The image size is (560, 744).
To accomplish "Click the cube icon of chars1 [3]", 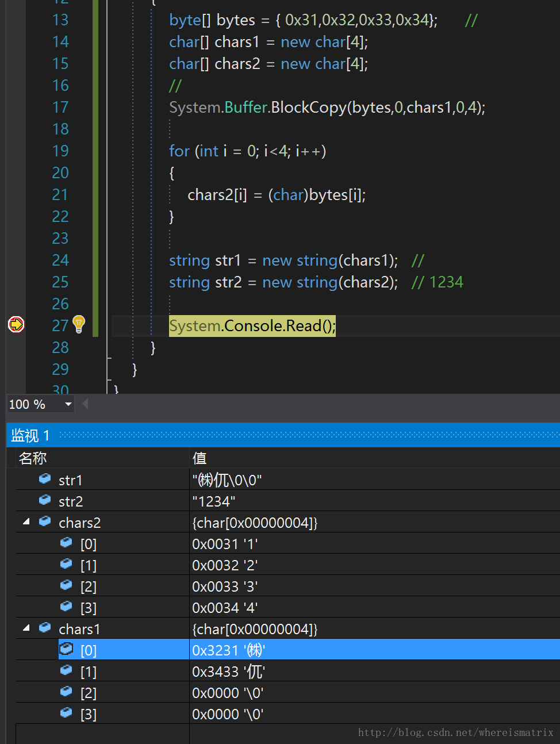I will pyautogui.click(x=67, y=712).
